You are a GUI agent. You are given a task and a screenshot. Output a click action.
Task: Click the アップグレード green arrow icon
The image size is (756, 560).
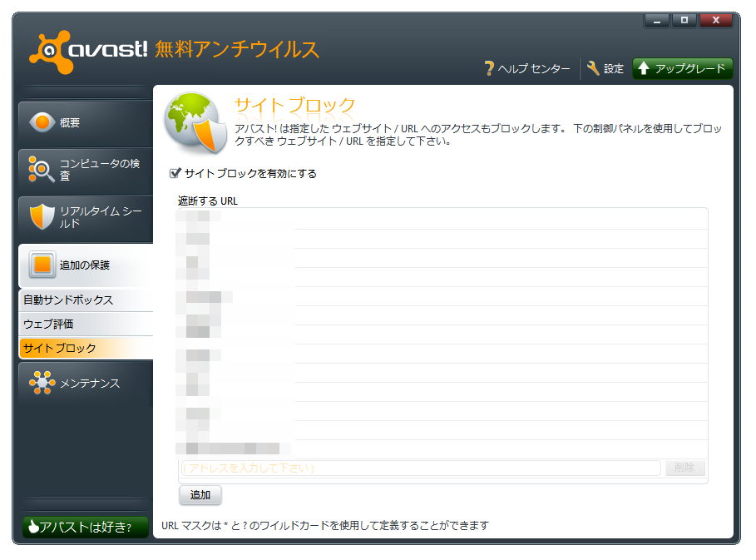[x=644, y=68]
